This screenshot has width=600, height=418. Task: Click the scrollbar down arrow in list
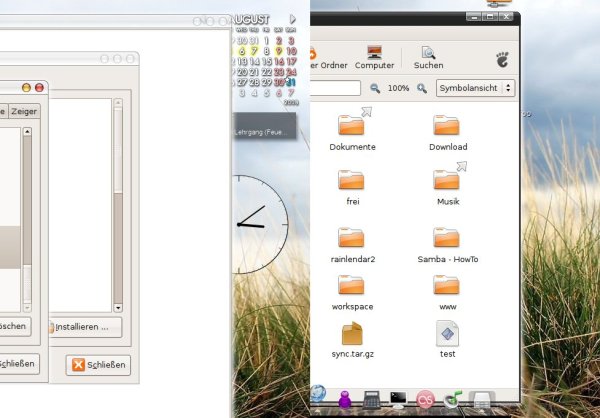coord(117,308)
